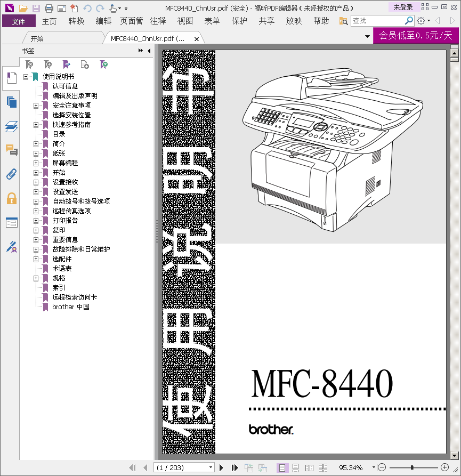Open the 远程检索访问卡 bookmark
This screenshot has width=461, height=476.
[75, 297]
